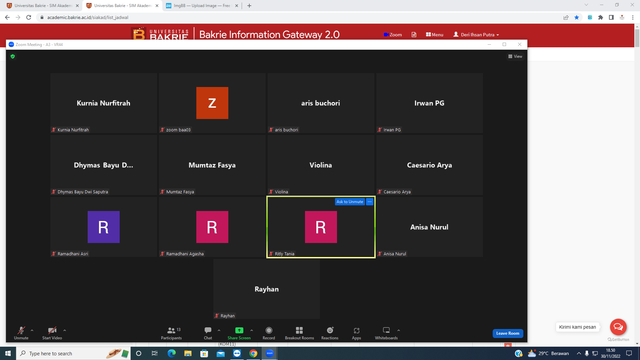Open a new browser tab

coord(249,6)
